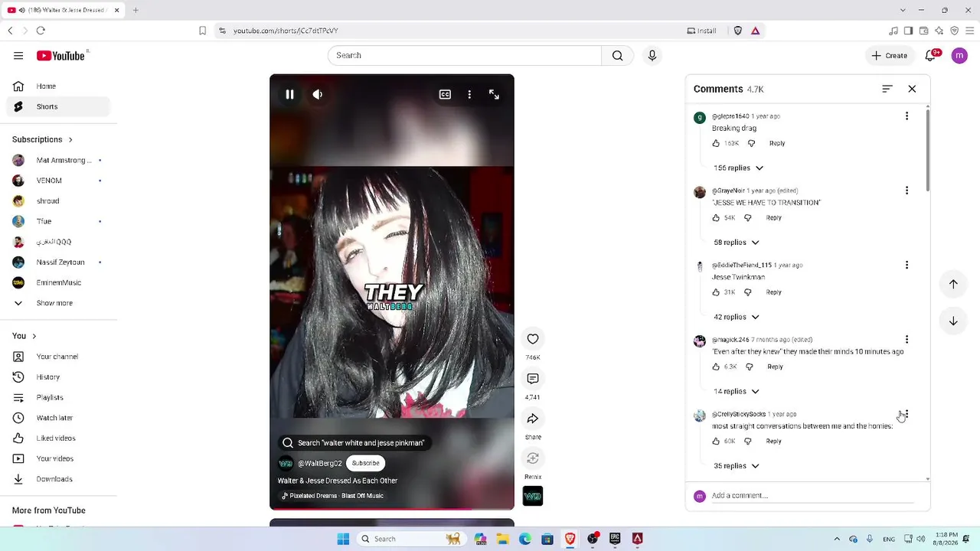Select Shorts in sidebar
The height and width of the screenshot is (551, 980).
(x=58, y=106)
